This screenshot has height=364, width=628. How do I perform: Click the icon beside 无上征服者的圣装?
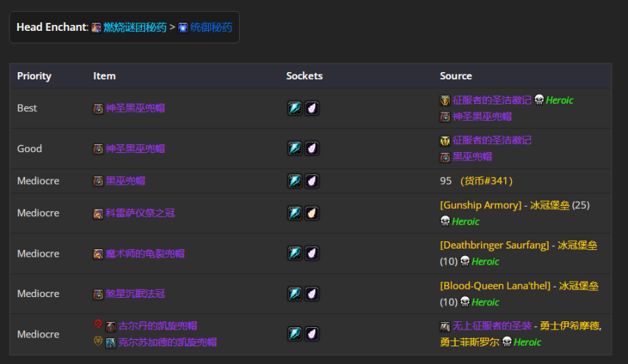tap(445, 326)
